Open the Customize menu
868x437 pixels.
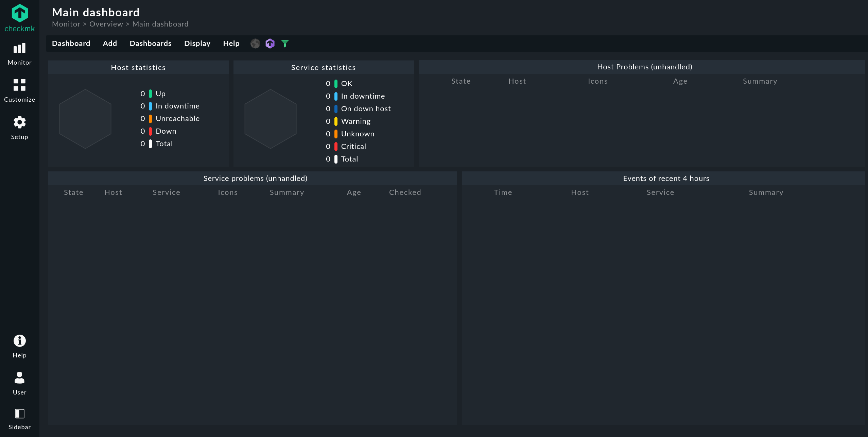pos(20,91)
